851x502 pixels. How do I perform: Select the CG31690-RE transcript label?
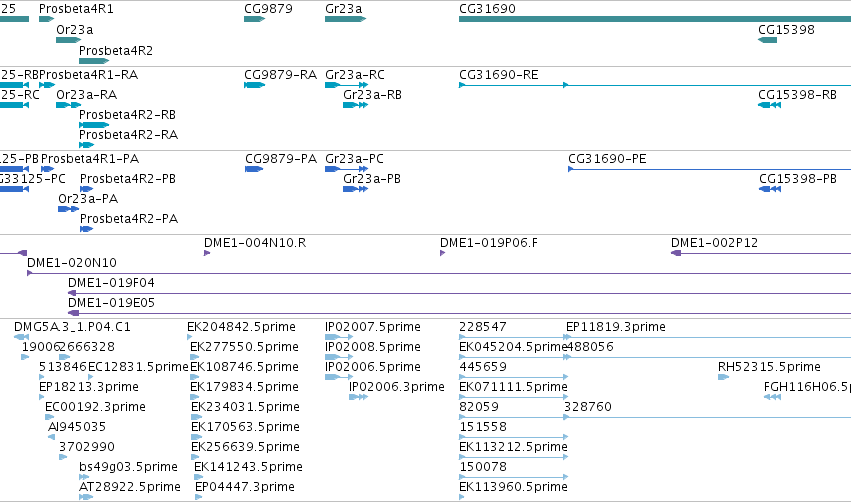tap(499, 74)
